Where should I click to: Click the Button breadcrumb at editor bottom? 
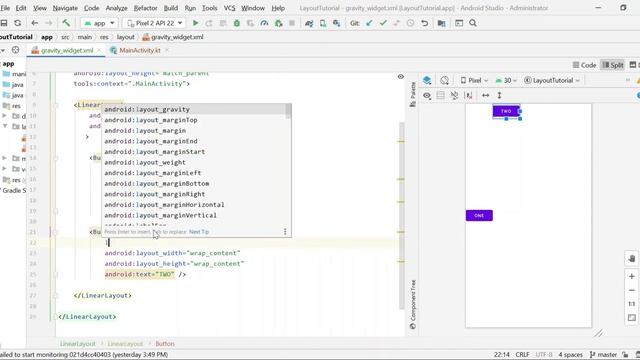point(165,344)
